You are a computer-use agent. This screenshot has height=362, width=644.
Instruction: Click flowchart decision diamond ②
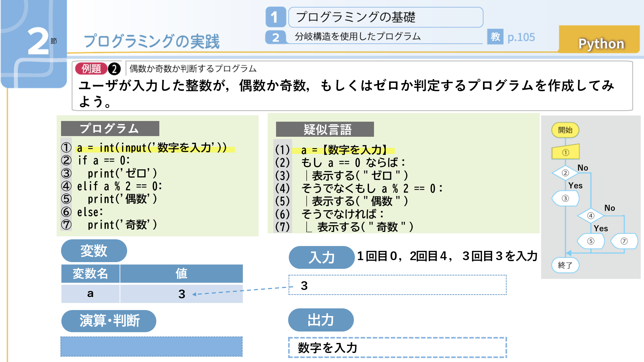tap(565, 173)
